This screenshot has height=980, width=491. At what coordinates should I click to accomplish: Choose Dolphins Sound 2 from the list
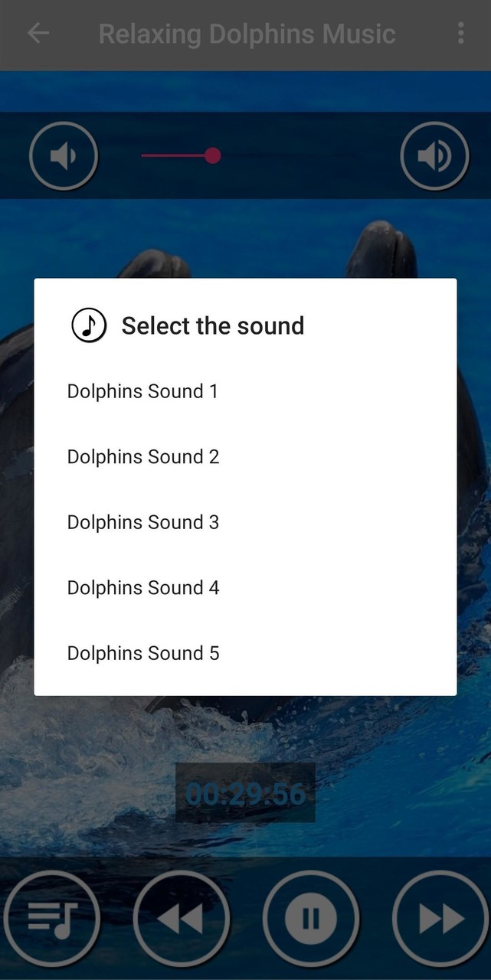pos(142,456)
